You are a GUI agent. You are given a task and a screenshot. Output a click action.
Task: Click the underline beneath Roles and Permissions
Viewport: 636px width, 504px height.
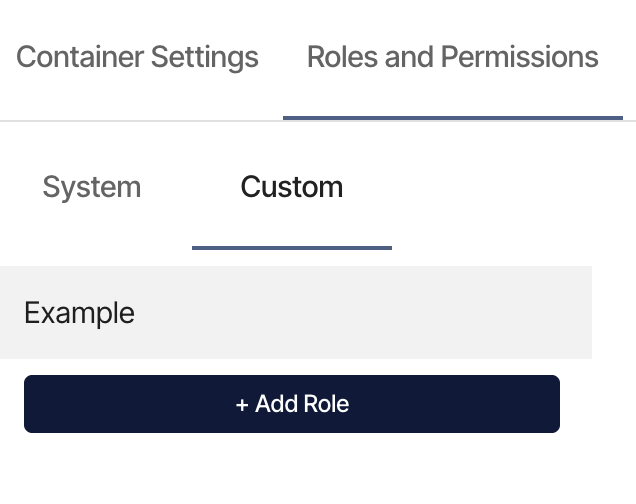(453, 118)
